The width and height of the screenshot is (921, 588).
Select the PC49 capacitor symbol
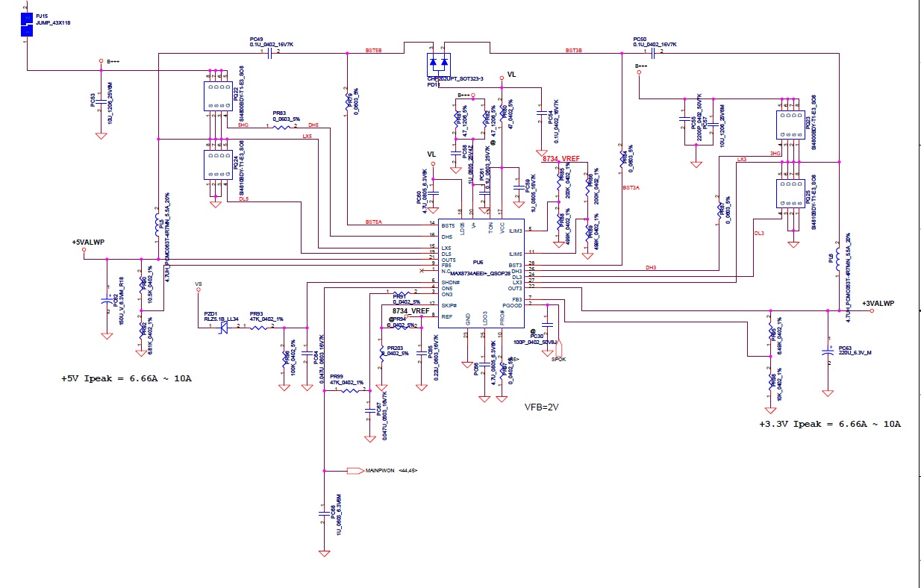(269, 53)
